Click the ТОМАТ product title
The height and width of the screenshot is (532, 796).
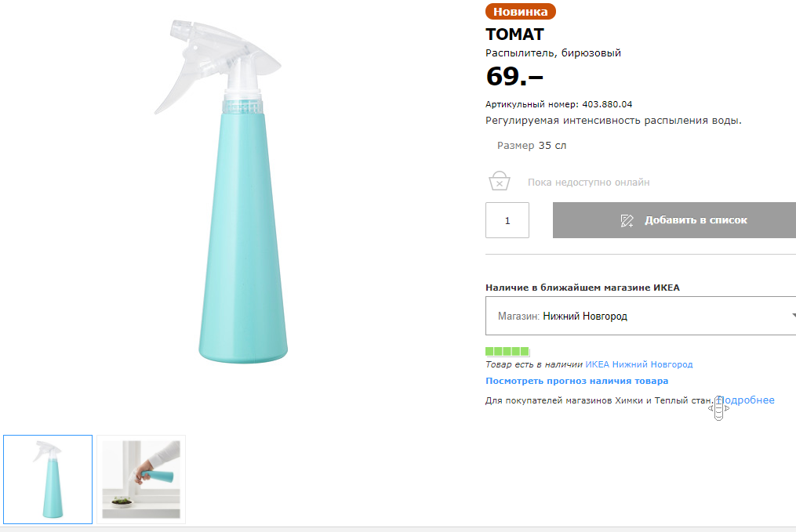coord(514,34)
